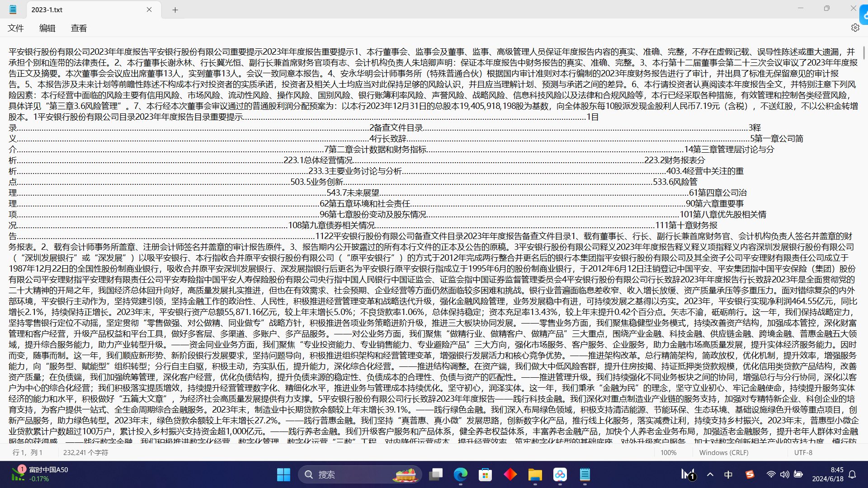Click the 232,241 个字符 character count

coord(86,452)
